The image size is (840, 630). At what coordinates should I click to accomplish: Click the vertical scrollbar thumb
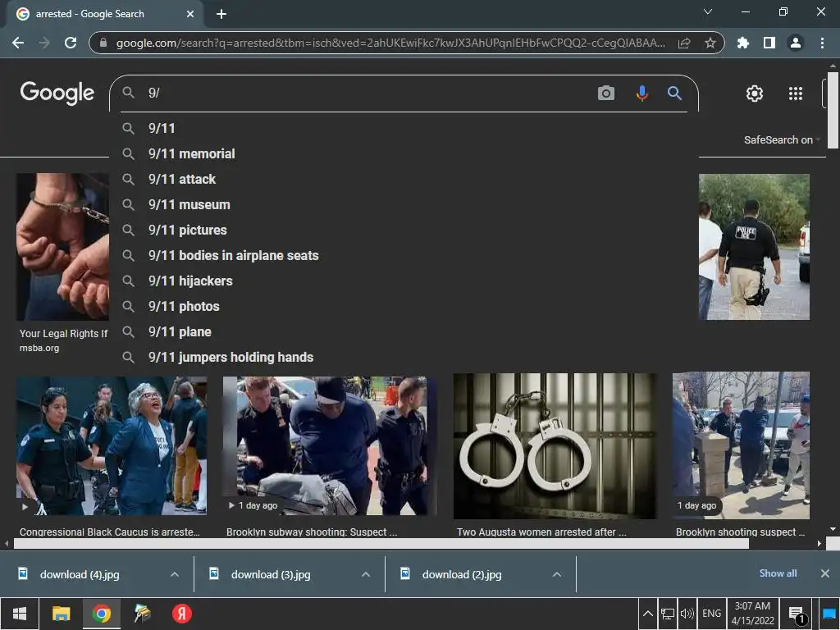[833, 110]
